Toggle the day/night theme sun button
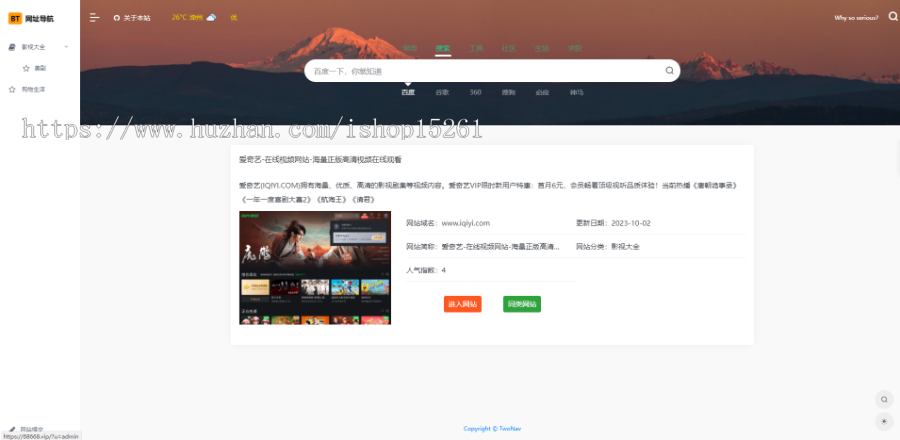Image resolution: width=900 pixels, height=440 pixels. point(884,422)
